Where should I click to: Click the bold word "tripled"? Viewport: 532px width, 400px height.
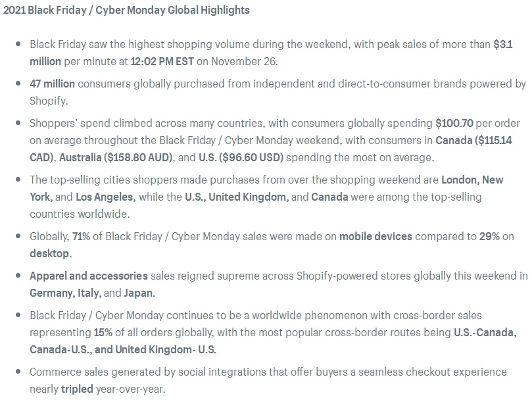(x=77, y=389)
